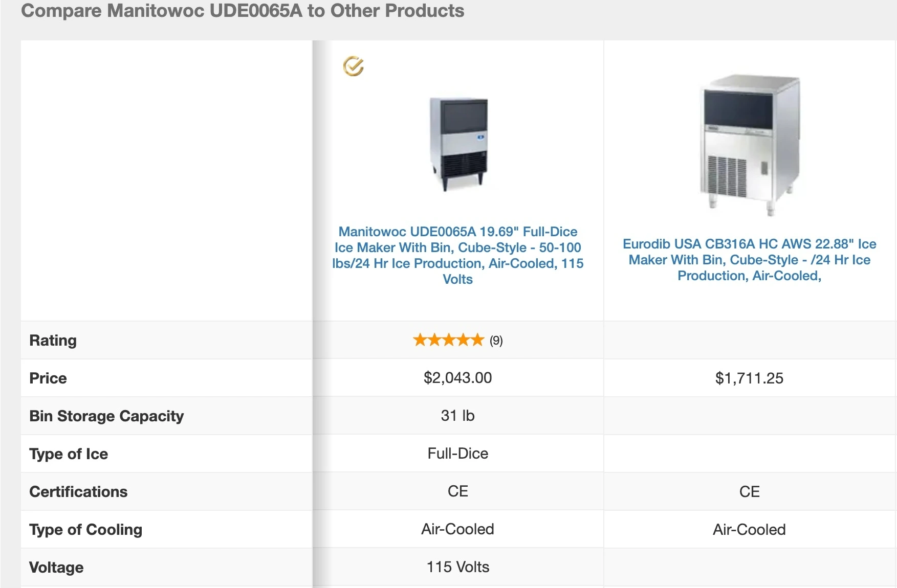Click the Certifications row label

(x=78, y=492)
